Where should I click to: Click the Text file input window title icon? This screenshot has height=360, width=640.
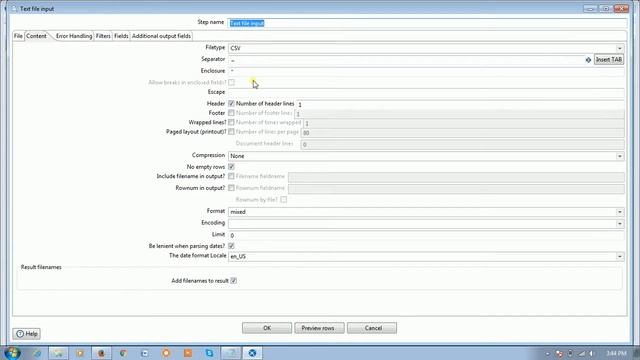pyautogui.click(x=14, y=9)
